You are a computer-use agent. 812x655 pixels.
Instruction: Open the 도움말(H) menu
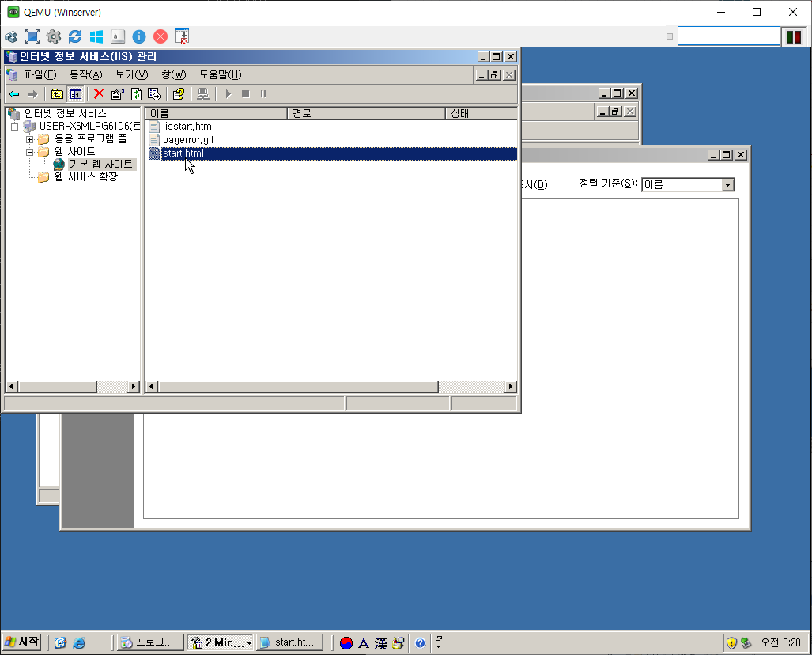[220, 74]
